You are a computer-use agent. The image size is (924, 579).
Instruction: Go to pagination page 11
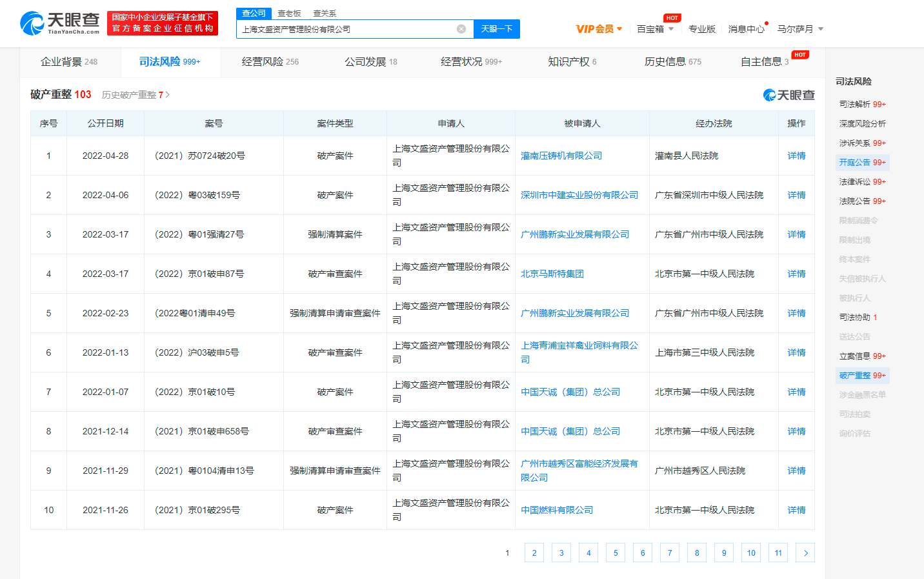click(778, 553)
